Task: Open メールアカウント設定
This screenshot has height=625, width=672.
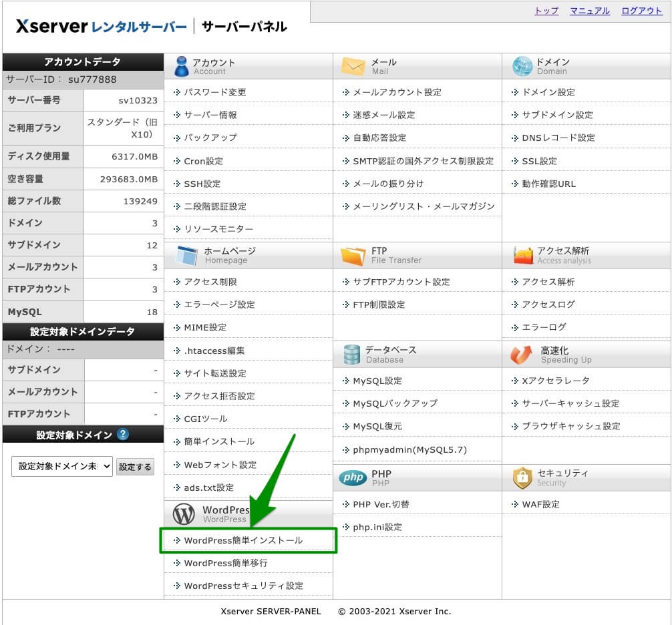Action: pyautogui.click(x=397, y=93)
